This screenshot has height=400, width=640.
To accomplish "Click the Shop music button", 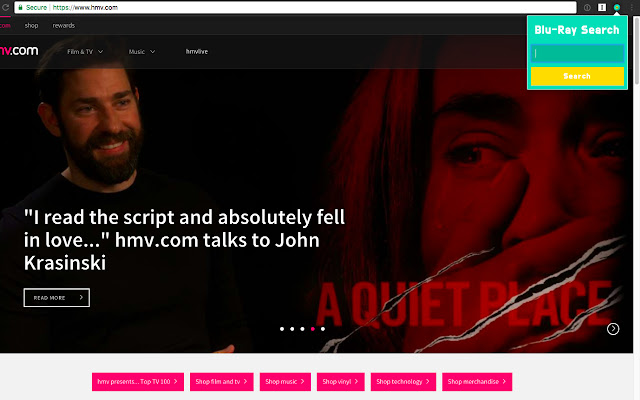I will point(285,382).
